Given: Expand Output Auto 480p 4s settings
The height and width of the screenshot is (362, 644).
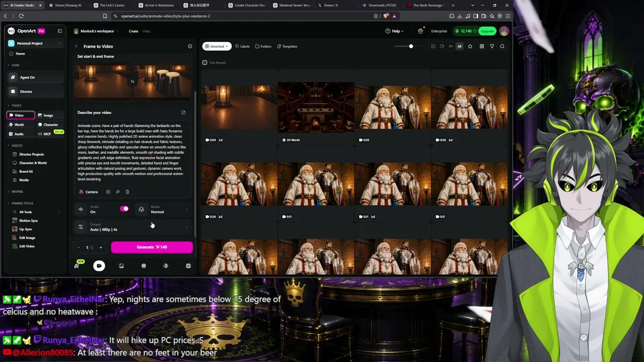Looking at the screenshot, I should [x=133, y=227].
